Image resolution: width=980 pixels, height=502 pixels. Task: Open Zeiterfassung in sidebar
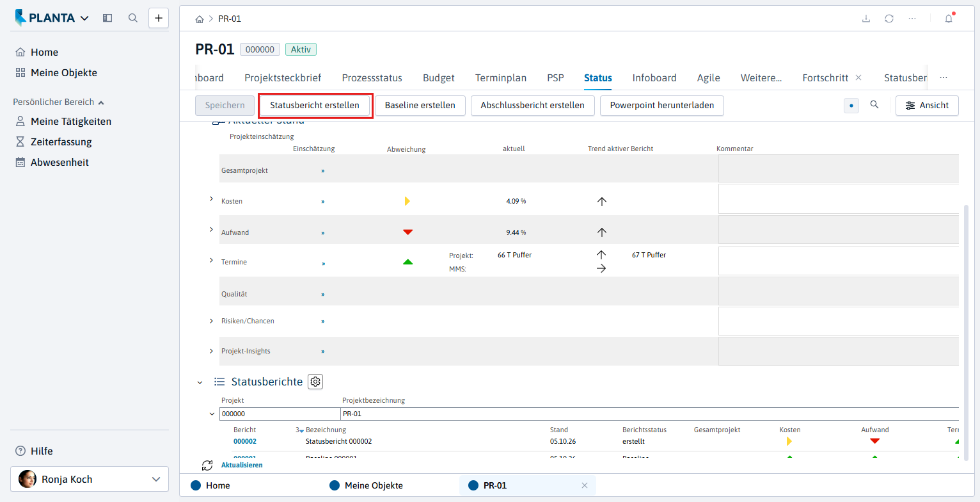[61, 142]
